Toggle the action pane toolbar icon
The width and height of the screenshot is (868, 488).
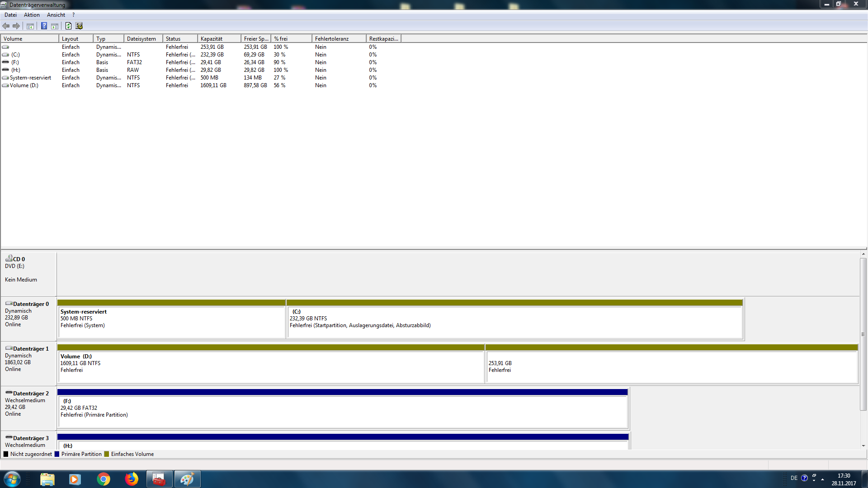[55, 26]
